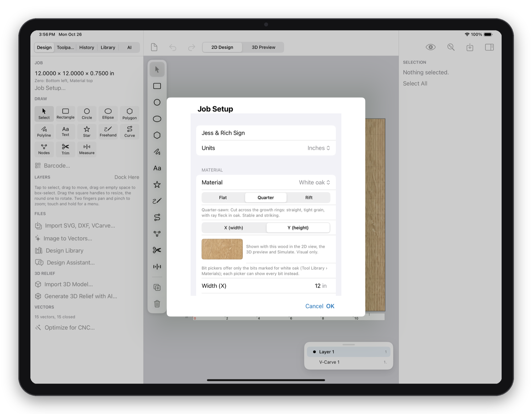Click the white oak wood texture swatch
The image size is (532, 414).
[222, 249]
